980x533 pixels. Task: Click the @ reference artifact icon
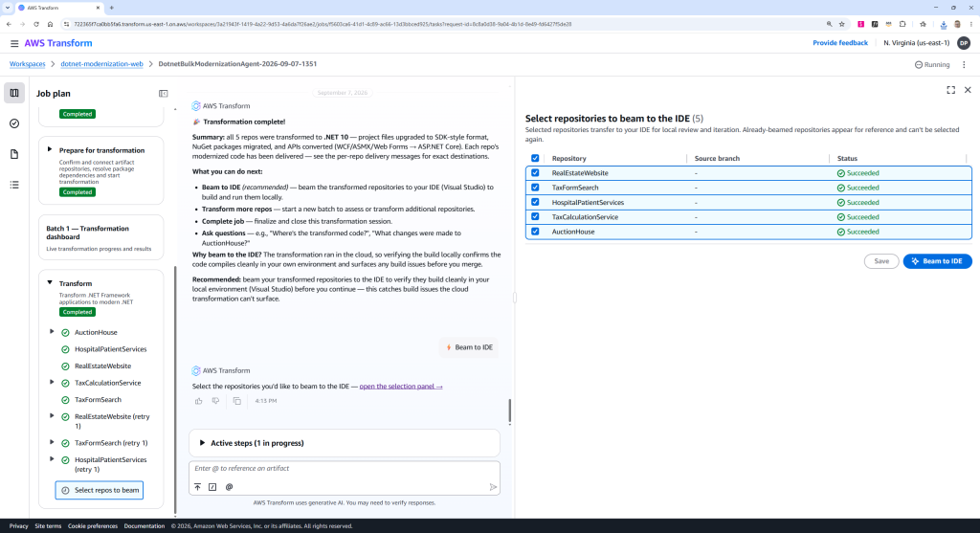229,487
